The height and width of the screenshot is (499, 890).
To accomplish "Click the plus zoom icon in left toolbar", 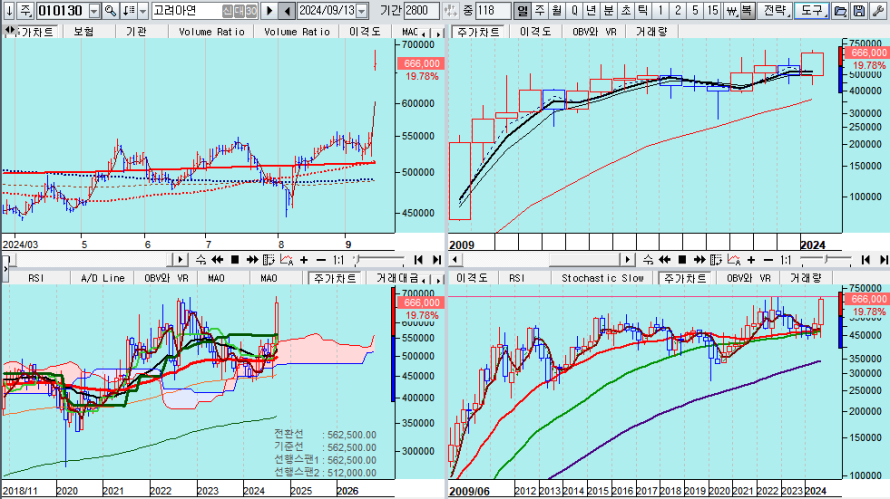I will pyautogui.click(x=304, y=260).
